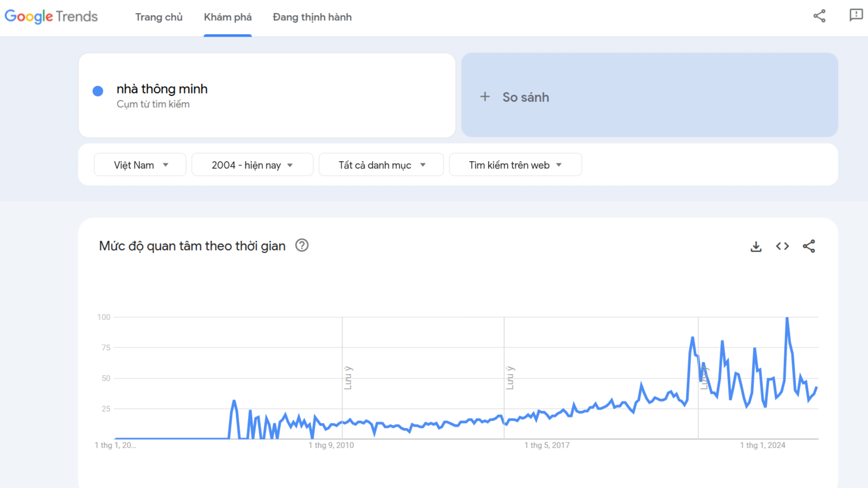Screen dimensions: 868x488
Task: Share the interest over time chart
Action: (809, 246)
